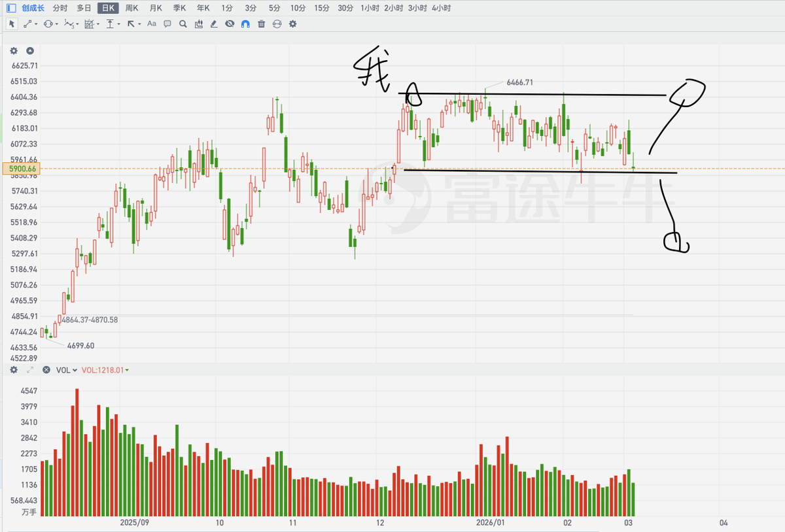
Task: Select the Aa text annotation tool
Action: [152, 24]
